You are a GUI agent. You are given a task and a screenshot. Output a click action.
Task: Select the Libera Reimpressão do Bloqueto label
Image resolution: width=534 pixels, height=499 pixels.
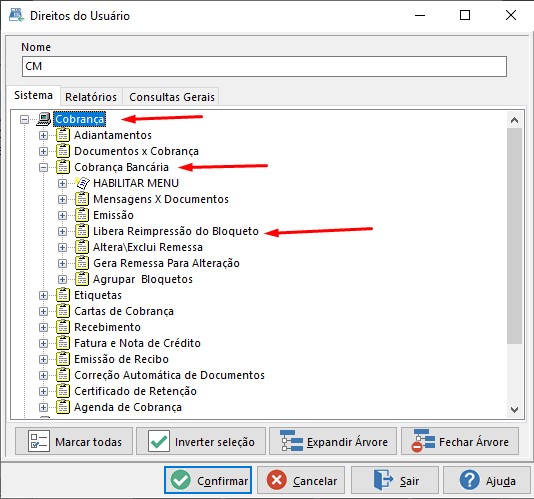click(176, 231)
